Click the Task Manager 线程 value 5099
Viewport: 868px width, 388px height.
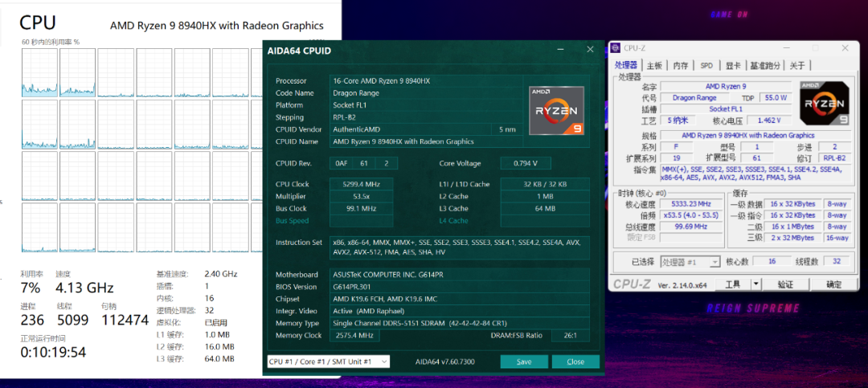click(x=74, y=320)
